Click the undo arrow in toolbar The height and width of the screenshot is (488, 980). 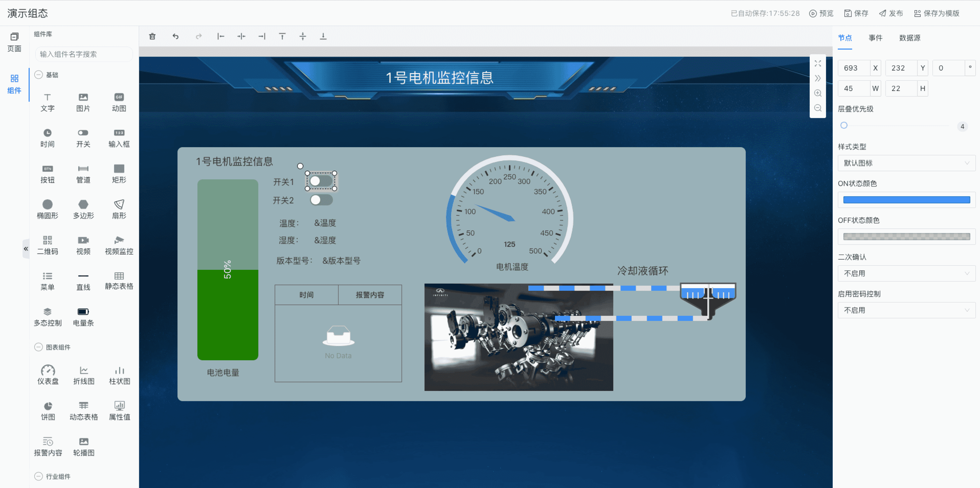pyautogui.click(x=175, y=37)
